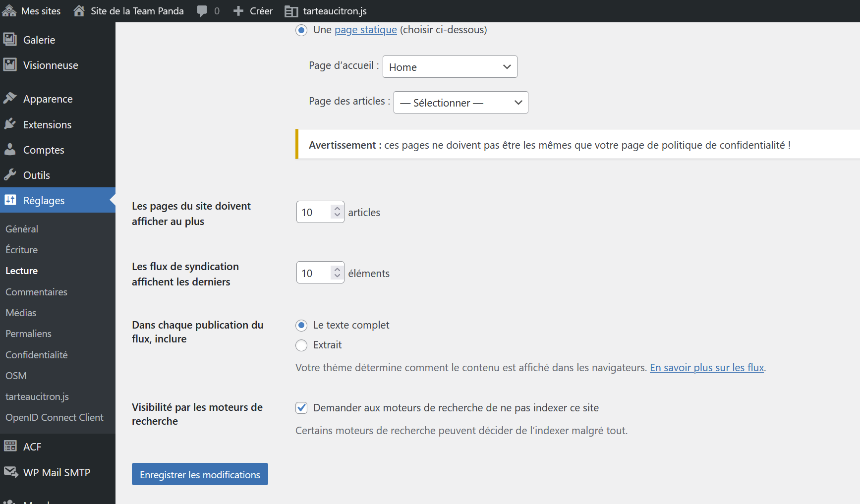Open tarteaucitron.js label in the admin bar
This screenshot has width=860, height=504.
[x=335, y=11]
